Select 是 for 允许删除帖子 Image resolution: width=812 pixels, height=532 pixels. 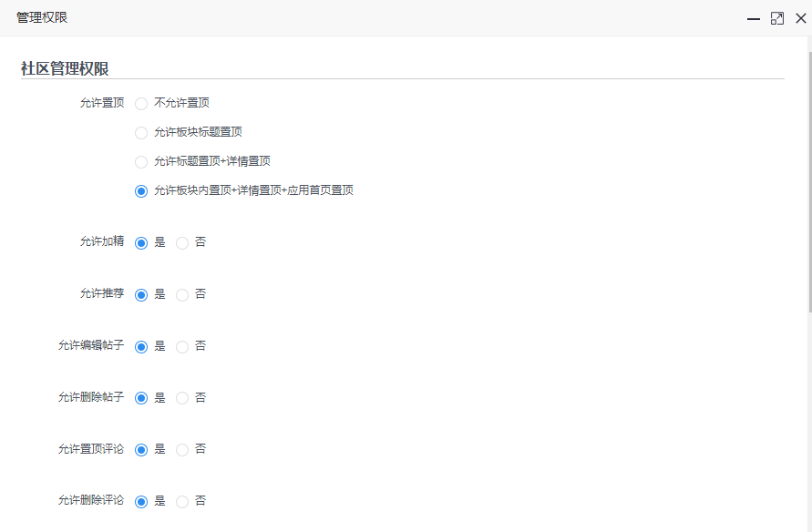pyautogui.click(x=141, y=398)
